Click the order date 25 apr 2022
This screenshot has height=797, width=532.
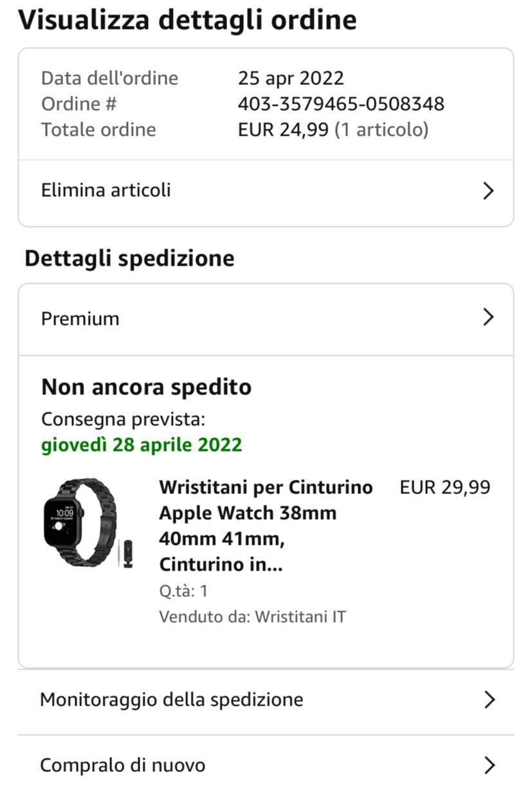291,78
